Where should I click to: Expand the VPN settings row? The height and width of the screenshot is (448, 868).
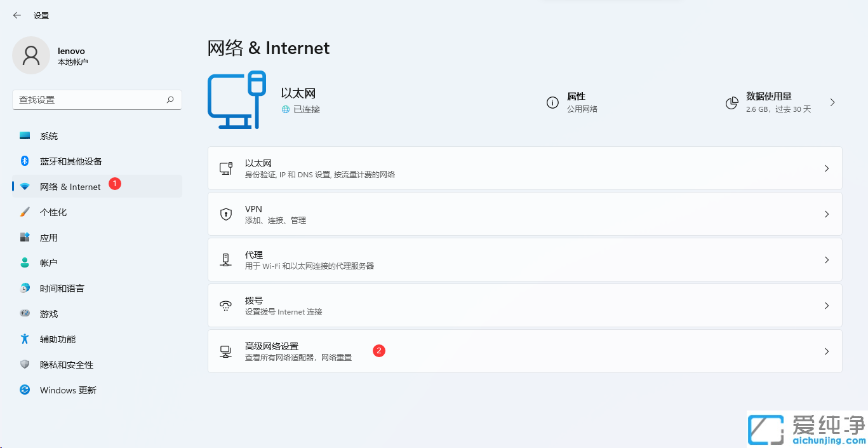click(x=524, y=214)
